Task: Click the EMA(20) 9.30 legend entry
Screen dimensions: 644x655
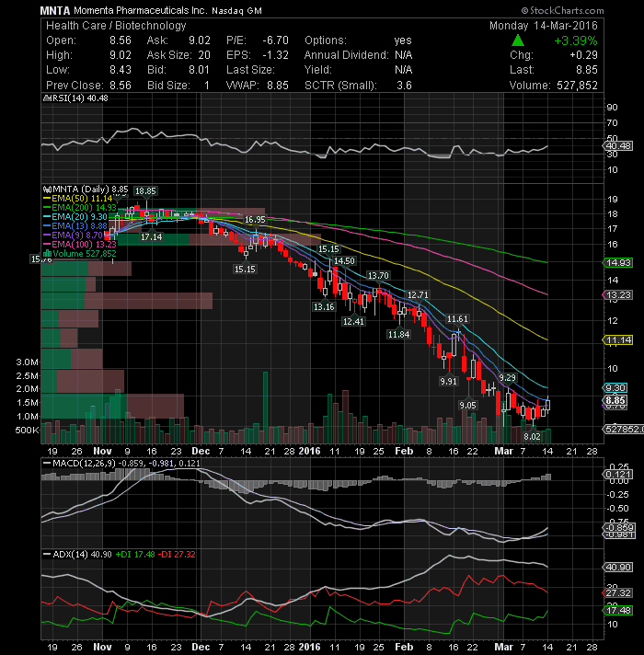Action: tap(79, 216)
